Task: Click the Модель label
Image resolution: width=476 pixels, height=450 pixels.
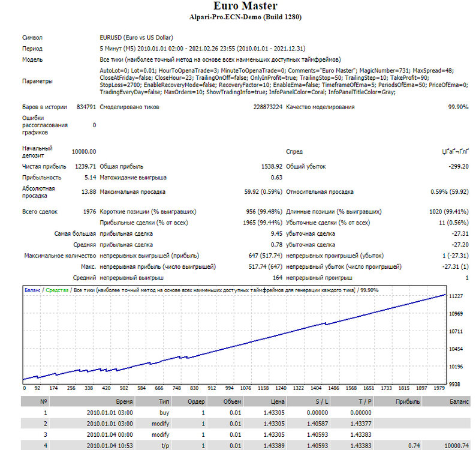Action: click(x=32, y=59)
